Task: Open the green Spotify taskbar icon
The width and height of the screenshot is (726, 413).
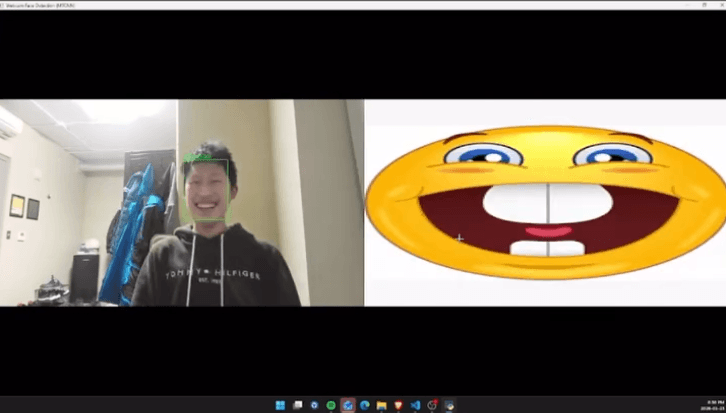Action: click(331, 405)
